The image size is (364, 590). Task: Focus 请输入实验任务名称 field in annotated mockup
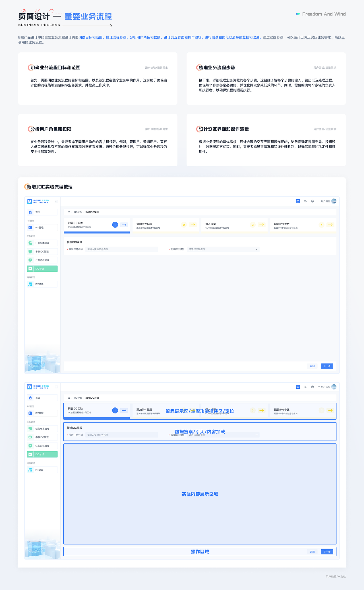pos(122,435)
